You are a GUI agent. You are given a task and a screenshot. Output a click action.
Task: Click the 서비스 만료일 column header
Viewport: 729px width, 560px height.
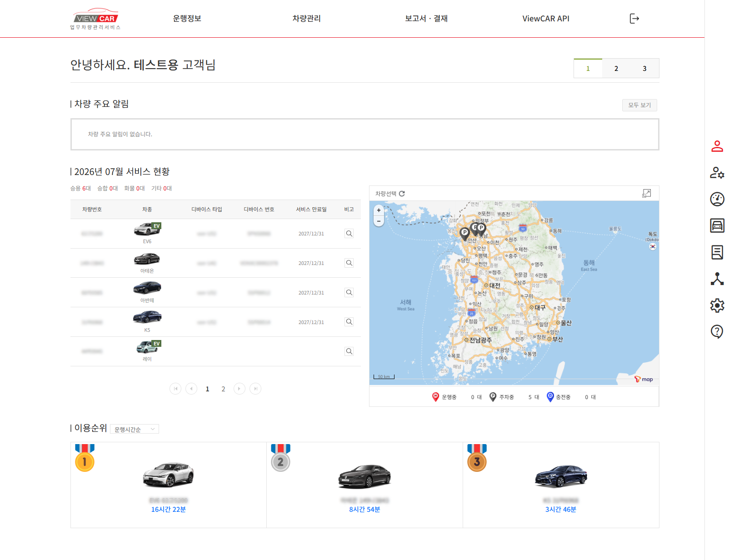(x=311, y=210)
